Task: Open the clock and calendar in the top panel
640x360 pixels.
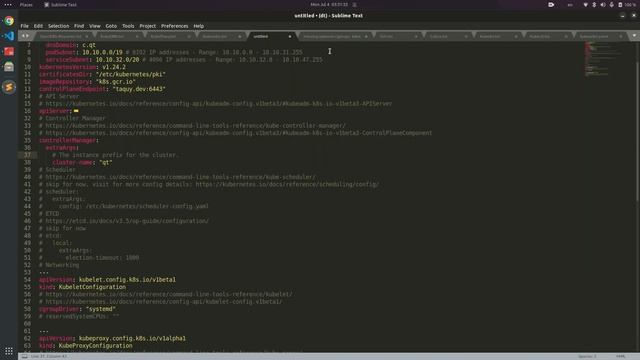Action: pos(329,4)
